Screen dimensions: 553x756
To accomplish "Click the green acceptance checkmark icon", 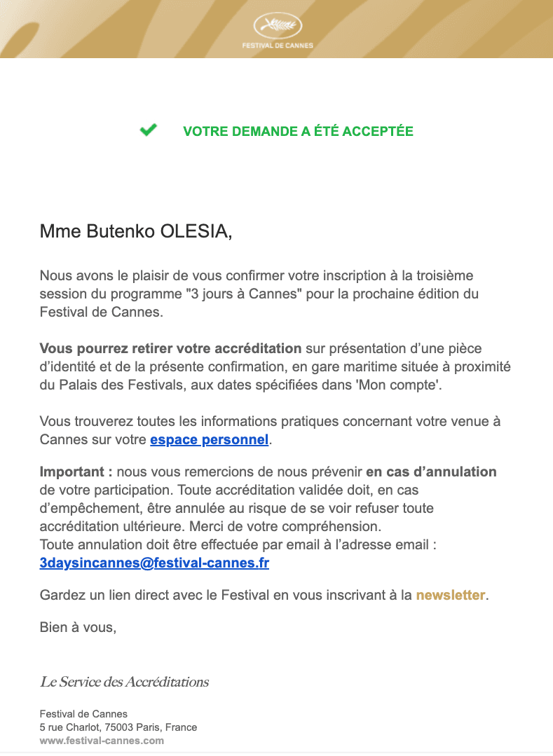I will pos(148,130).
